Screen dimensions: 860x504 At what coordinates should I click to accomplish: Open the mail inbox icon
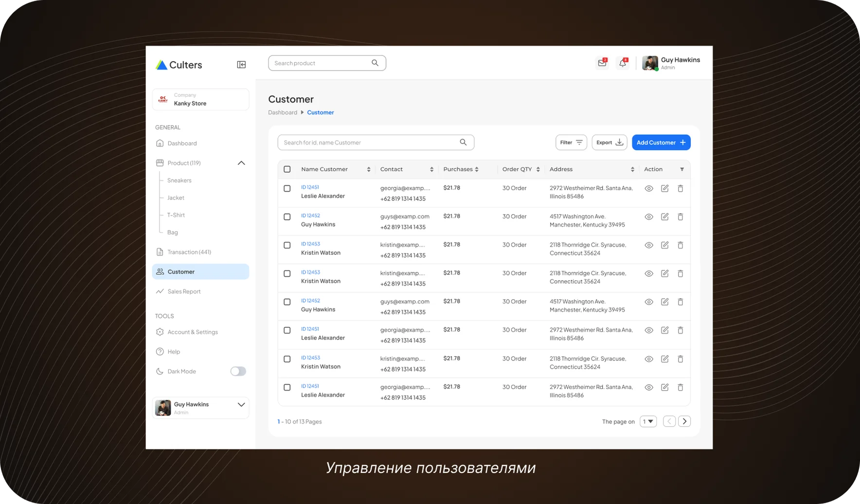[x=602, y=63]
